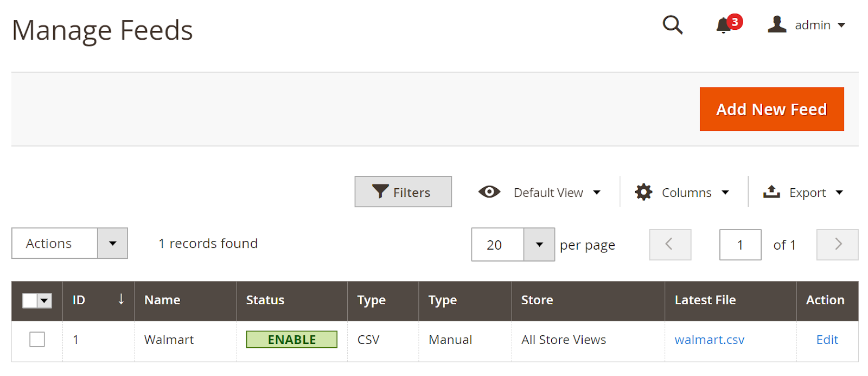Expand the mass-select dropdown arrow in header

pos(44,301)
